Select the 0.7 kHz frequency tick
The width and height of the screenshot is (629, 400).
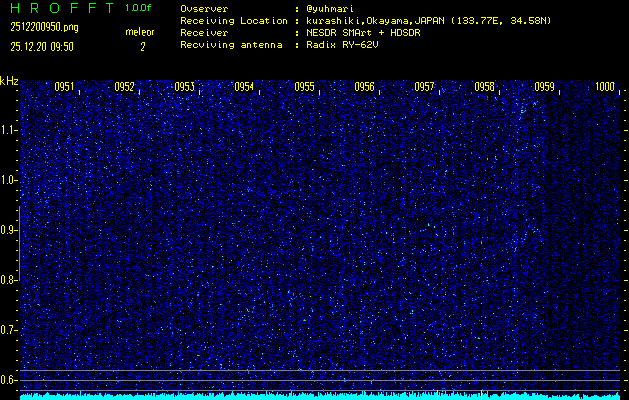point(9,330)
